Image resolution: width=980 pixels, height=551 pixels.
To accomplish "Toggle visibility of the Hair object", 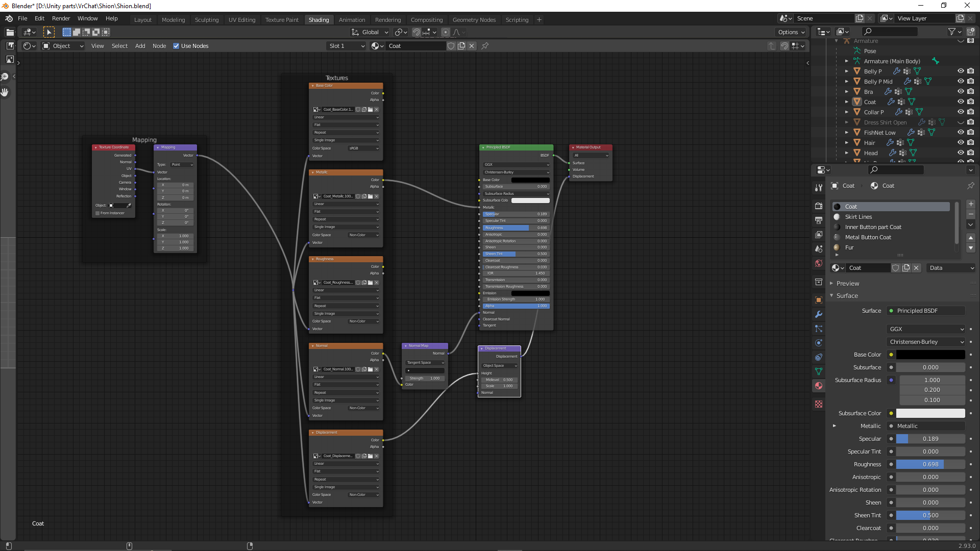I will [961, 143].
